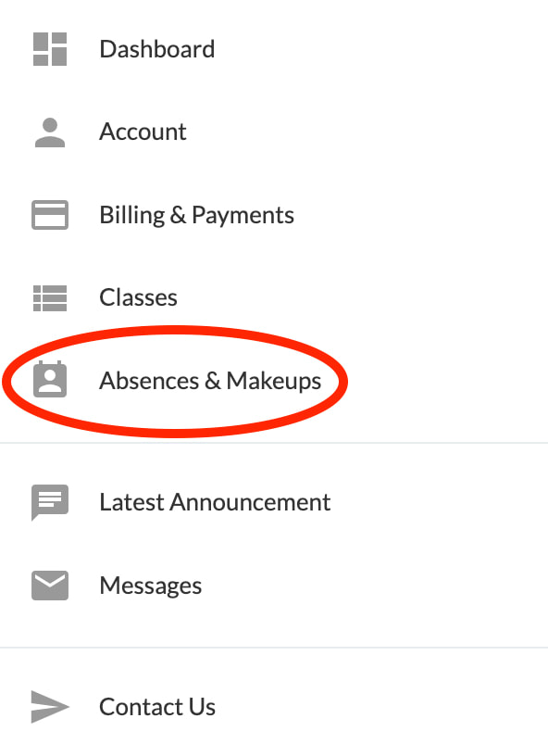Click the Messages envelope icon

(50, 586)
